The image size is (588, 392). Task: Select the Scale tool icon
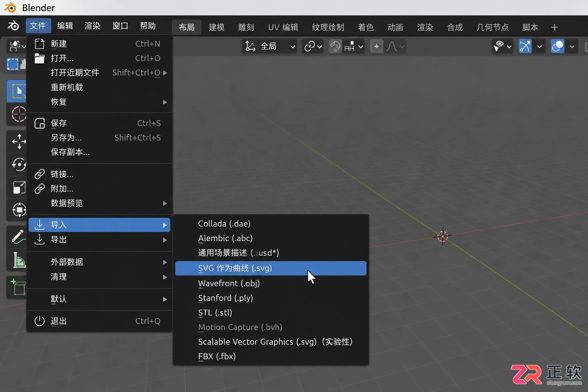(x=19, y=187)
